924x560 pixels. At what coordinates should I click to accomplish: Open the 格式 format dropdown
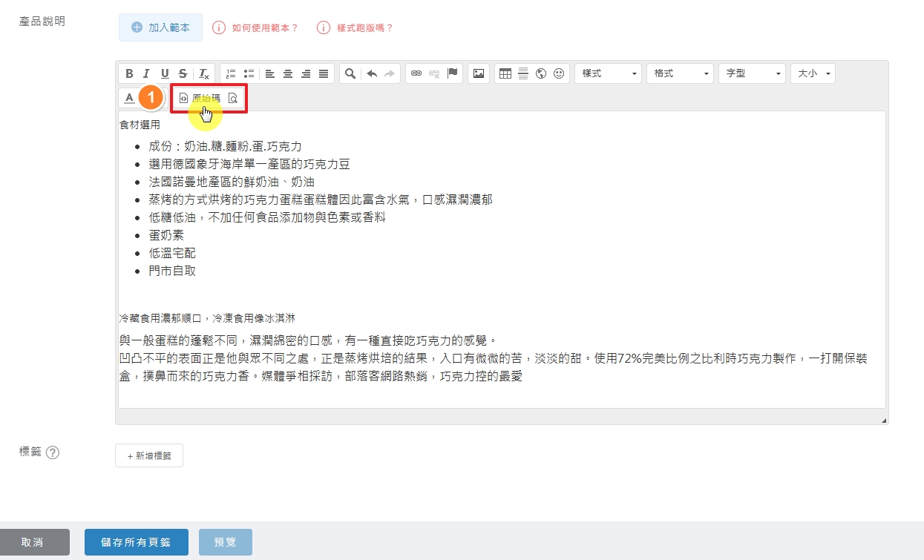[679, 73]
